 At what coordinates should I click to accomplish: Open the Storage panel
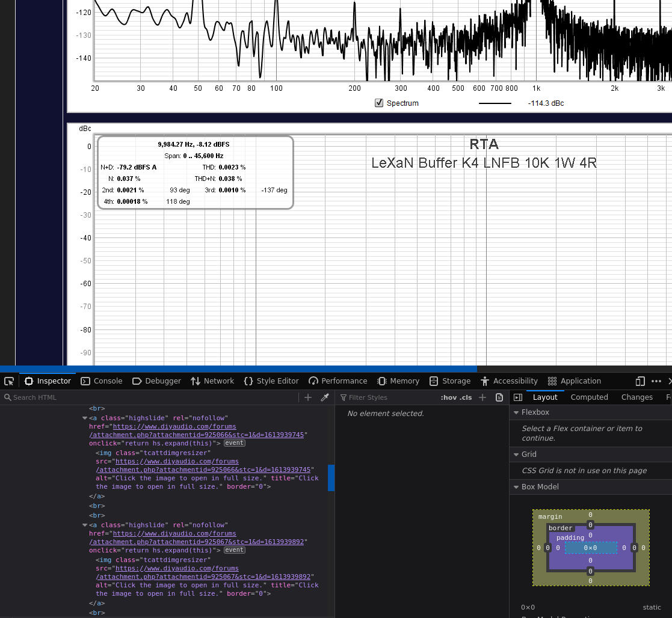coord(450,381)
